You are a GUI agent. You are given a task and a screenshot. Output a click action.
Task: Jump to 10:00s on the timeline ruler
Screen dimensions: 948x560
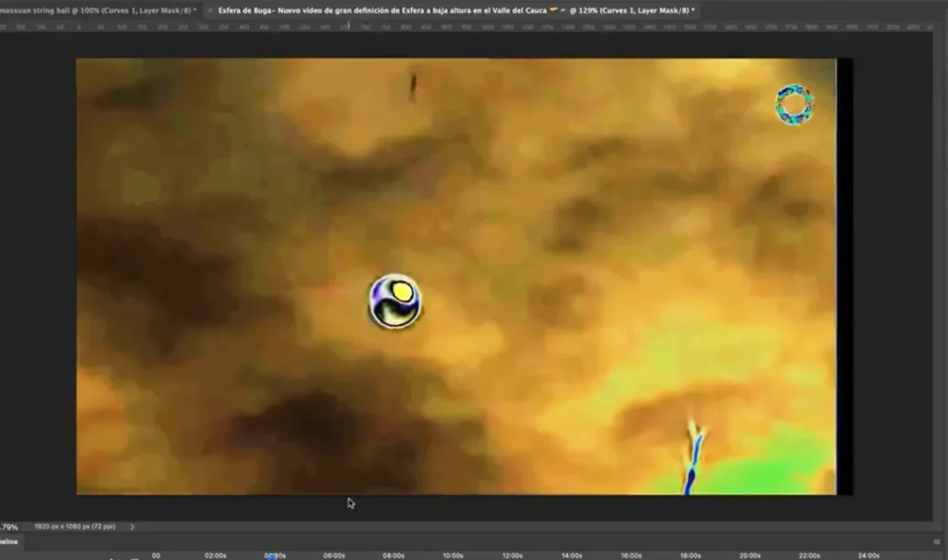tap(453, 555)
